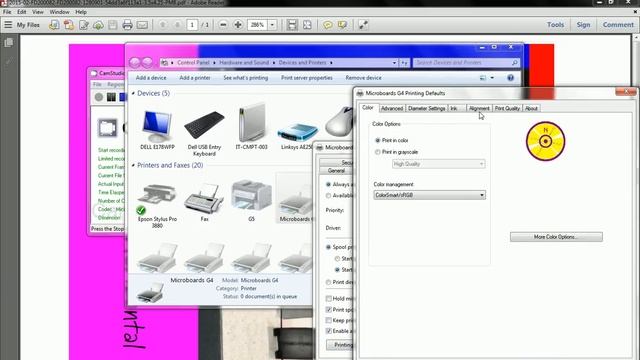Select the DELL E178WFP monitor device
The height and width of the screenshot is (360, 640).
(x=157, y=130)
